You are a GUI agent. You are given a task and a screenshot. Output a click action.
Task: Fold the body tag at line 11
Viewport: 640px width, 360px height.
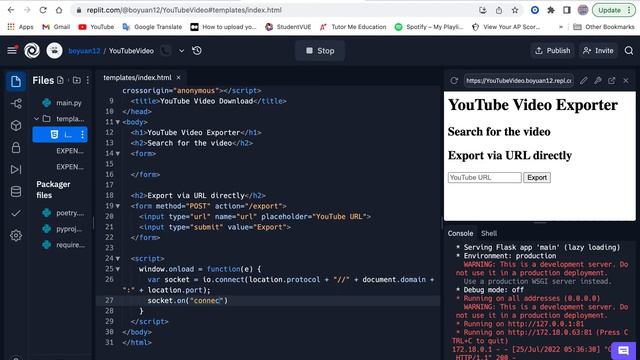[x=118, y=122]
